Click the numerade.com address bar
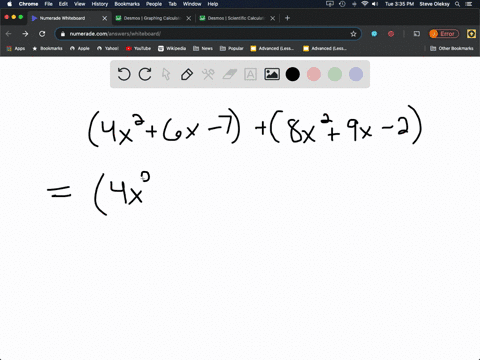This screenshot has width=480, height=360. 208,34
